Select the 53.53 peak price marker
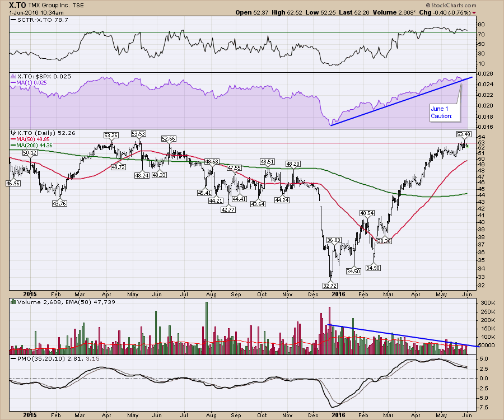Image resolution: width=504 pixels, height=420 pixels. pos(138,133)
